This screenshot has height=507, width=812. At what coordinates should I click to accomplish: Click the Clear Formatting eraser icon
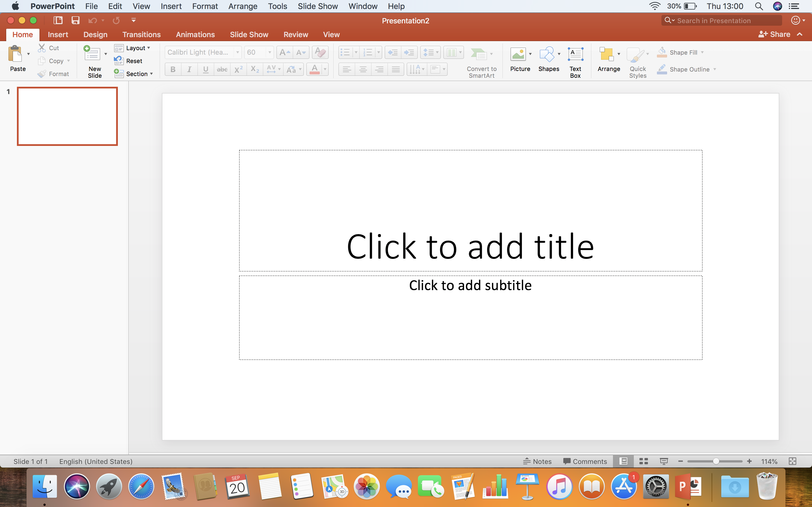[x=320, y=52]
